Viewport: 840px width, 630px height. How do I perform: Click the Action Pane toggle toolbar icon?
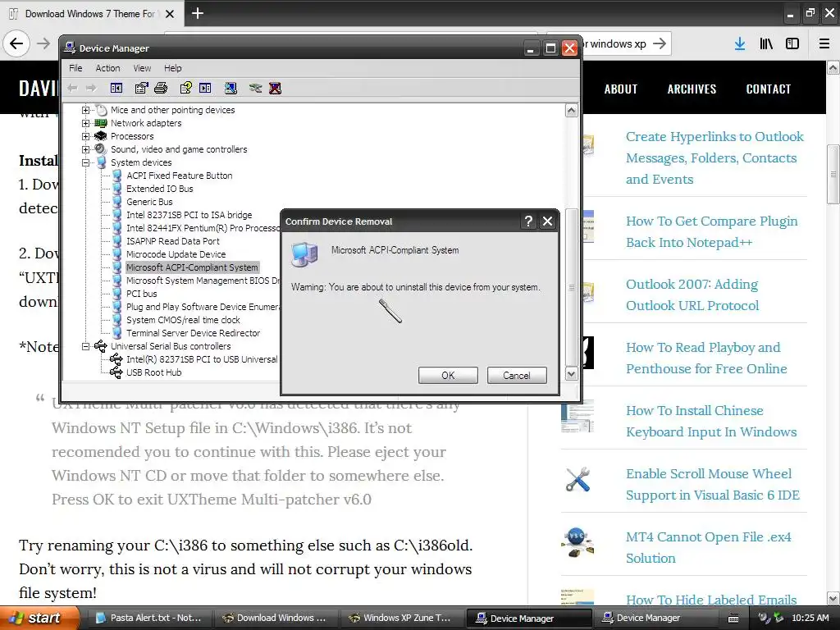(x=205, y=89)
